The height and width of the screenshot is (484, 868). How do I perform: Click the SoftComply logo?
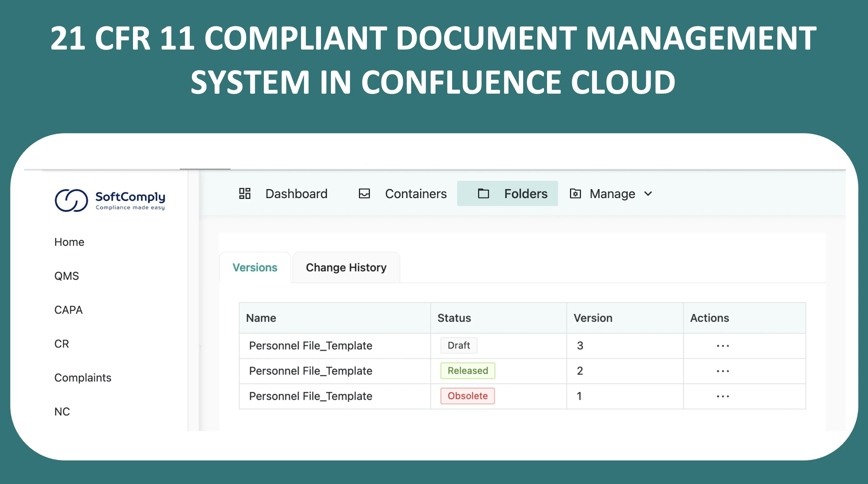(110, 200)
